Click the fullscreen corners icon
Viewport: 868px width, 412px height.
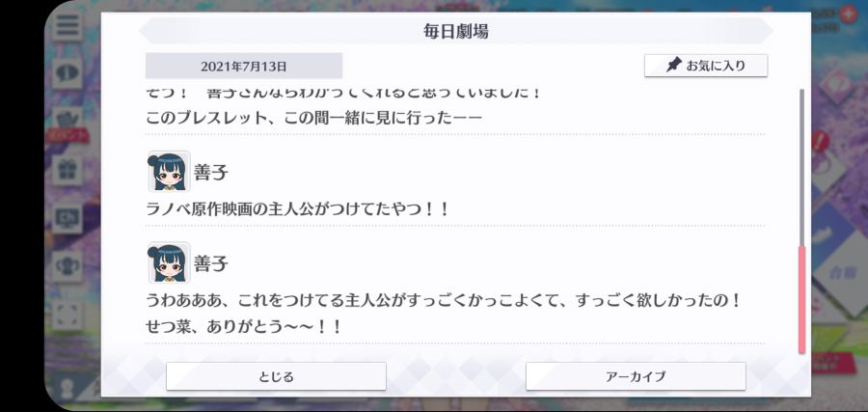[x=67, y=315]
